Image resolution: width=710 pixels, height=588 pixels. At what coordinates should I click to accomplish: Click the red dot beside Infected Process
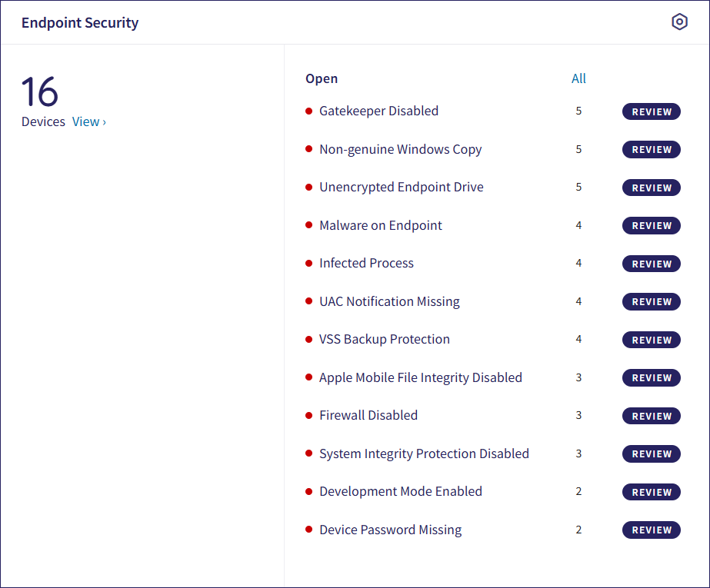(309, 263)
